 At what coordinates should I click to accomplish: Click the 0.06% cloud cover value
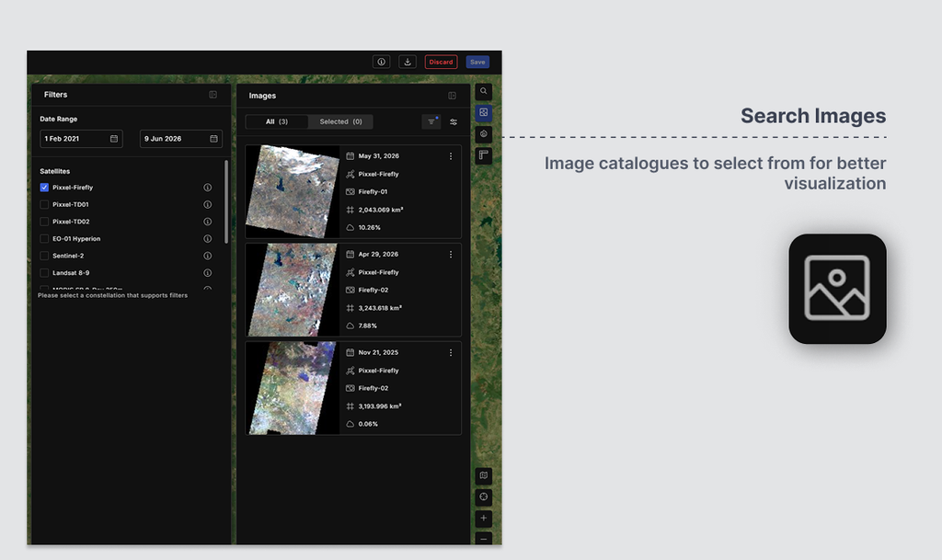368,424
